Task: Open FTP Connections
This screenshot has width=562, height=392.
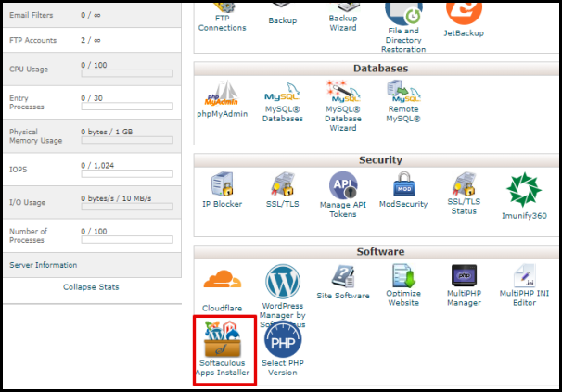Action: point(223,18)
